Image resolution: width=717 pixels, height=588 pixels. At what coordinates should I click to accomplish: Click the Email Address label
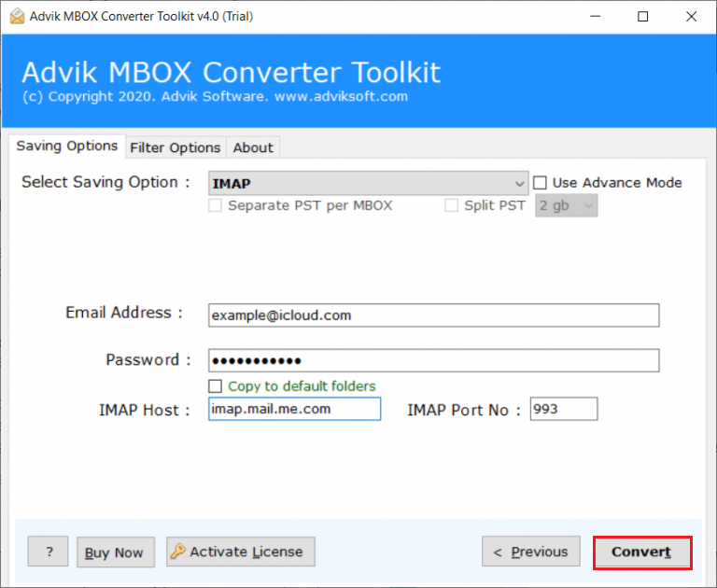[x=123, y=313]
